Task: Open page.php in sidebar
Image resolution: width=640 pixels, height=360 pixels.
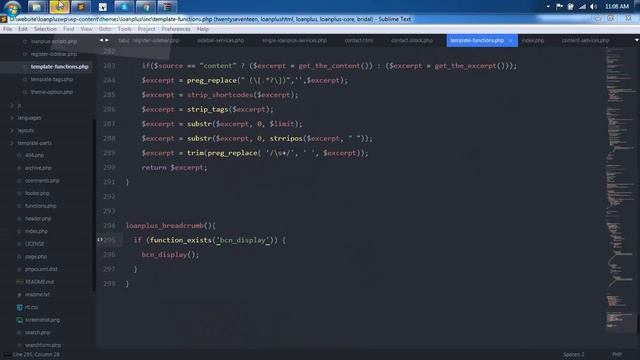Action: (36, 256)
